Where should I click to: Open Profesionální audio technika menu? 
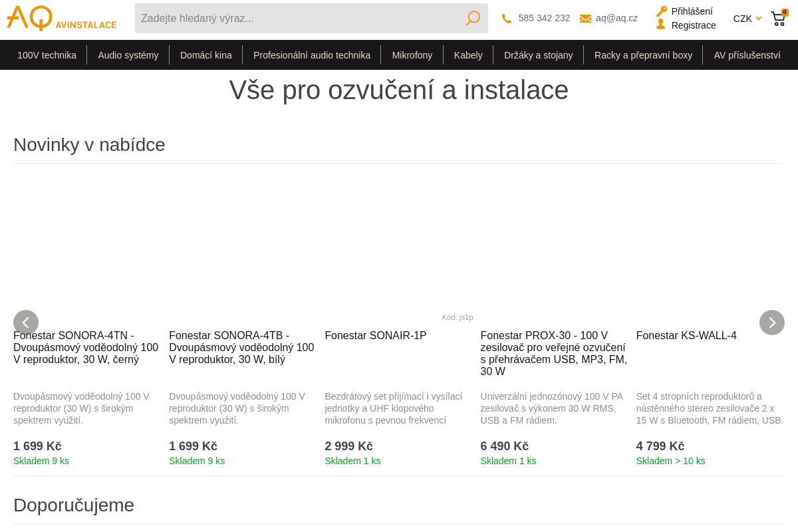[x=312, y=55]
